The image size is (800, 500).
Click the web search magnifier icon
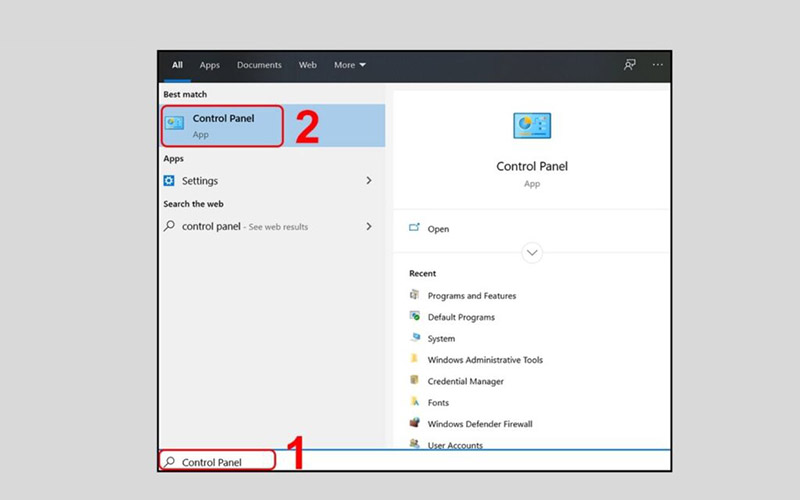coord(169,226)
